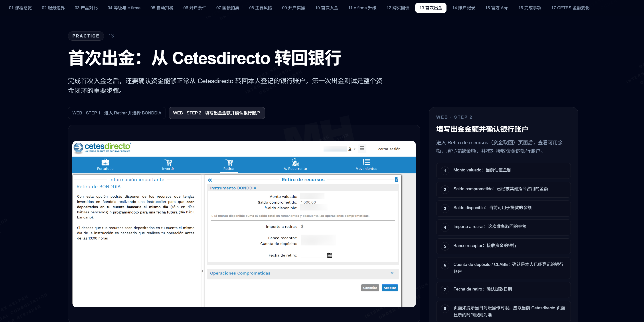Open tab 14 账户记录
The image size is (644, 322).
click(464, 8)
